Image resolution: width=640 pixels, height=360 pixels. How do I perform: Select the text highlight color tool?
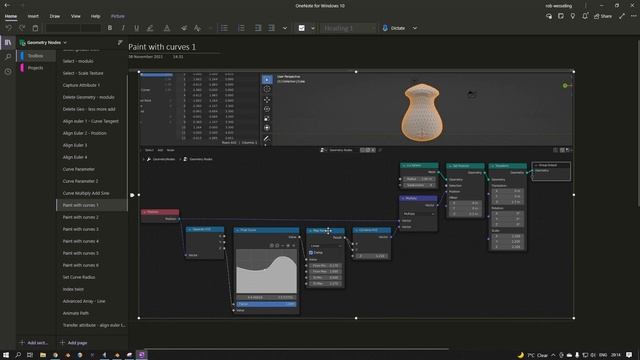(150, 28)
